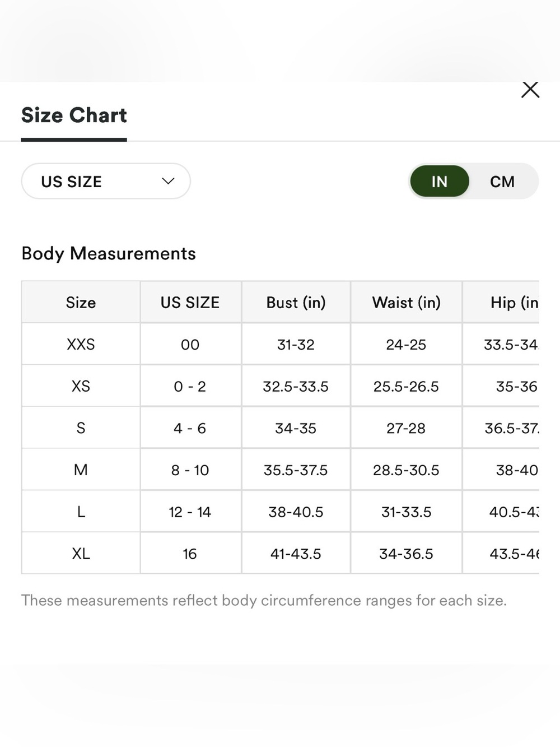Select the Size Chart tab
Viewport: 560px width, 747px height.
74,115
